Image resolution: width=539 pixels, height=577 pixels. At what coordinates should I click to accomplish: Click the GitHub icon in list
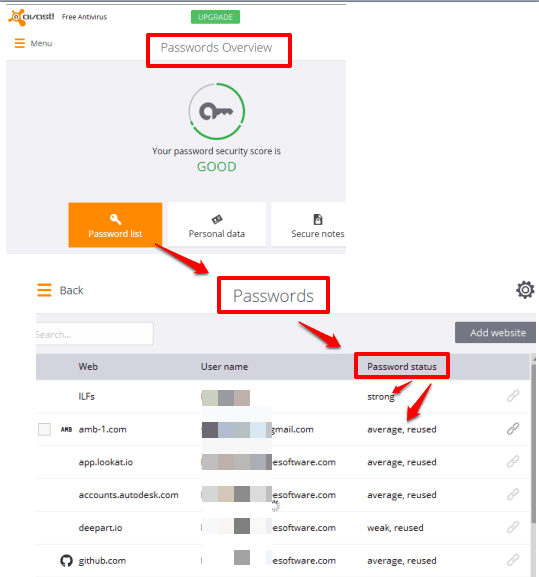coord(66,560)
